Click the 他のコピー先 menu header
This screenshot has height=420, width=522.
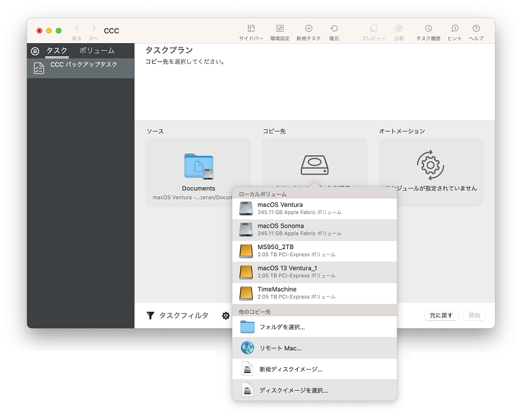click(254, 312)
